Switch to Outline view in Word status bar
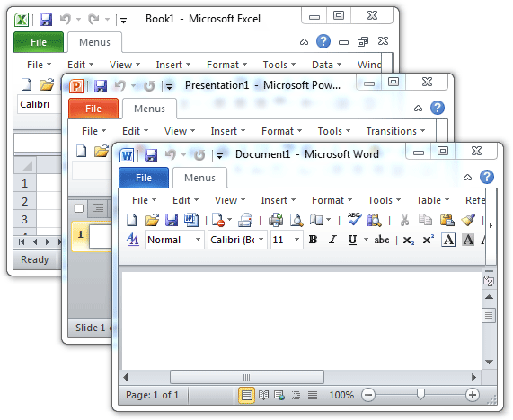Image resolution: width=513 pixels, height=420 pixels. [296, 395]
